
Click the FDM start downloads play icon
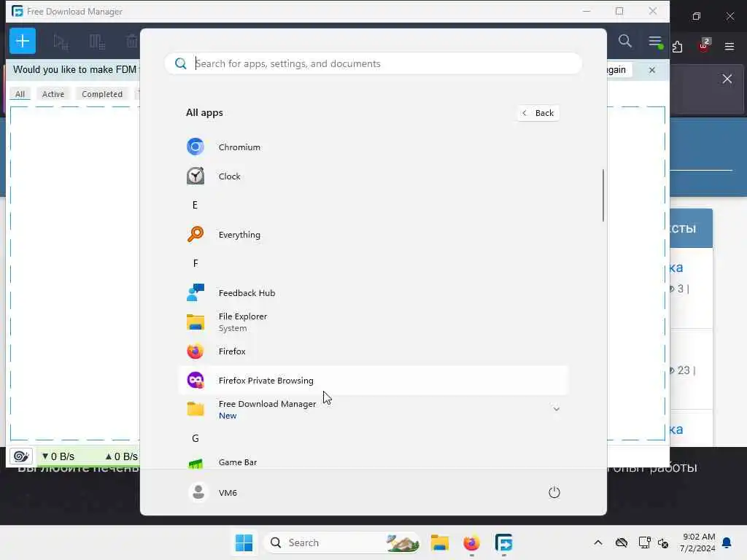coord(61,42)
